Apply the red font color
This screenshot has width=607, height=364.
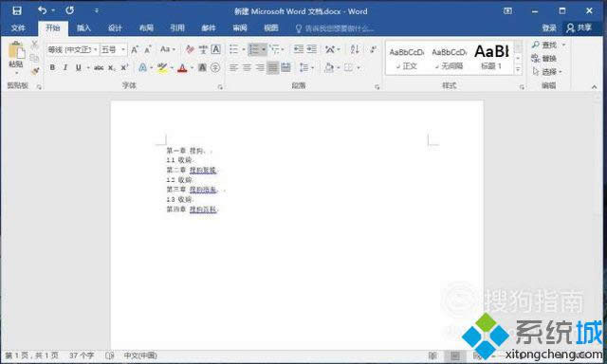[182, 68]
